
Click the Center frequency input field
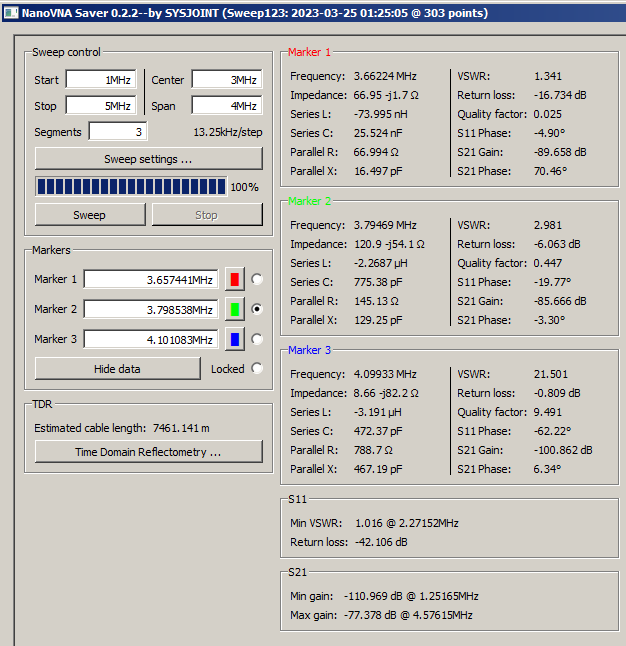(227, 80)
